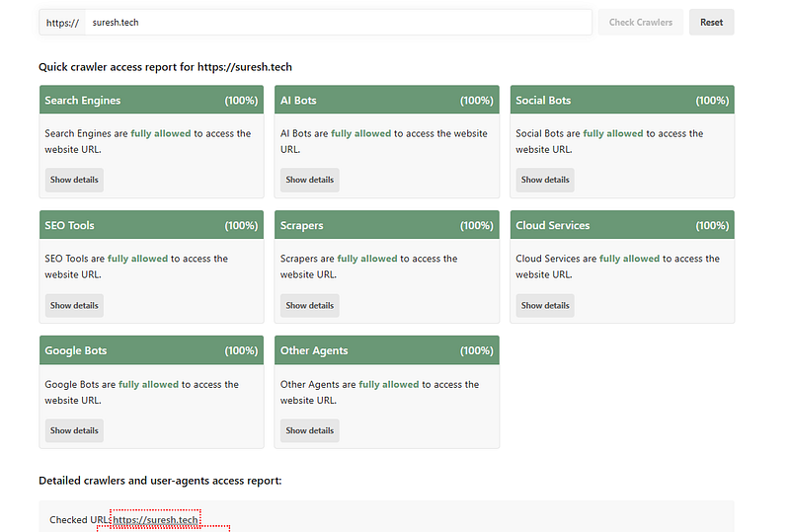Click the 'Checked URL:' label

[x=80, y=519]
